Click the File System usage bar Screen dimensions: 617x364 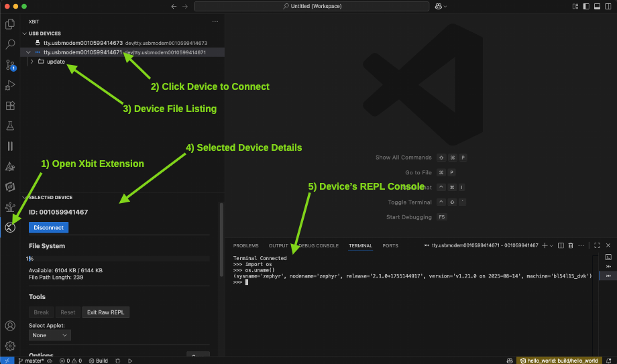click(117, 258)
